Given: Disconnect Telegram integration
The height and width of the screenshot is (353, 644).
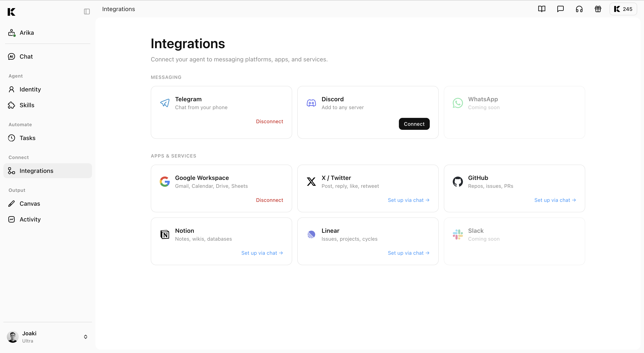Looking at the screenshot, I should coord(269,121).
